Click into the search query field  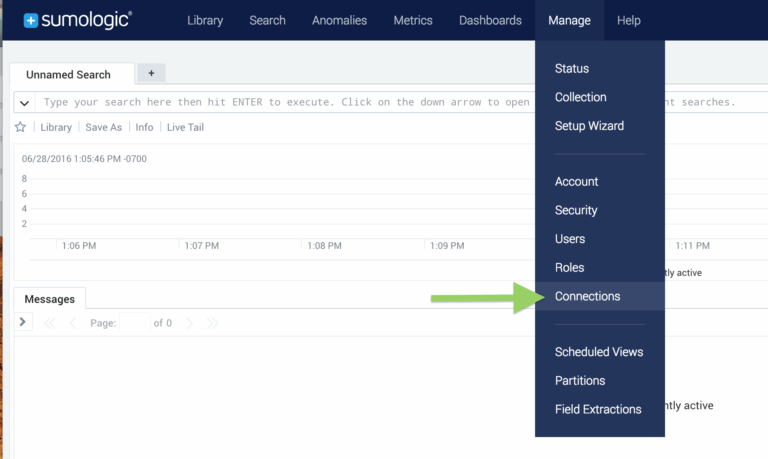280,102
